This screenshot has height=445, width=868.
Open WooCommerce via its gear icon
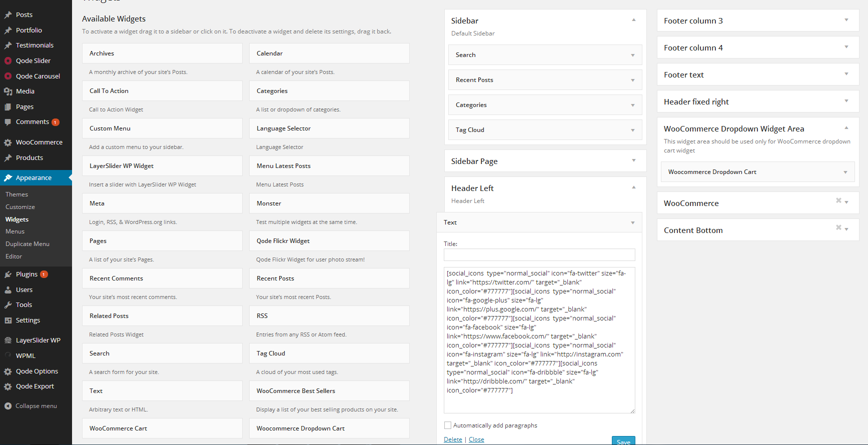tap(8, 142)
